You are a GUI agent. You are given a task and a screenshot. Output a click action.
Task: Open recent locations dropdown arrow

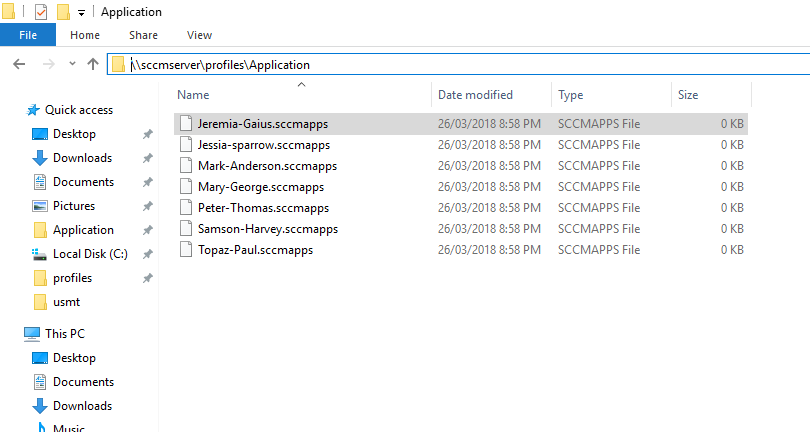(x=71, y=65)
